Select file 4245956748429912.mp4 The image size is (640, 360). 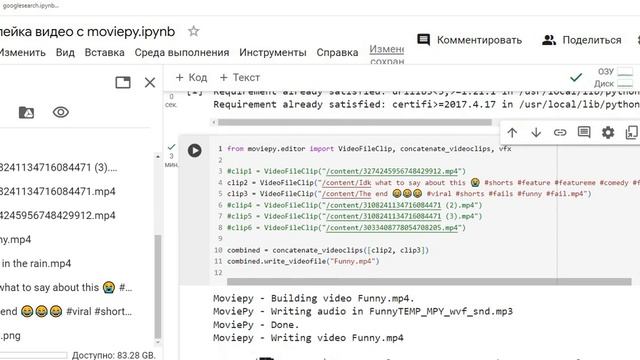[58, 216]
